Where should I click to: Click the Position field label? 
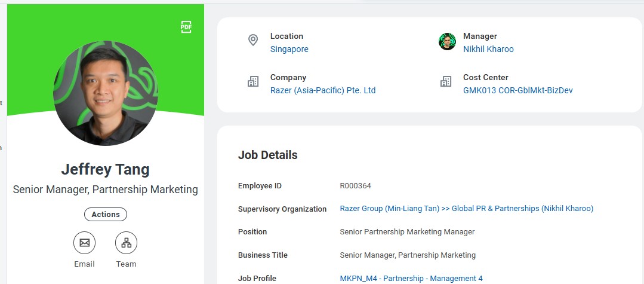252,232
